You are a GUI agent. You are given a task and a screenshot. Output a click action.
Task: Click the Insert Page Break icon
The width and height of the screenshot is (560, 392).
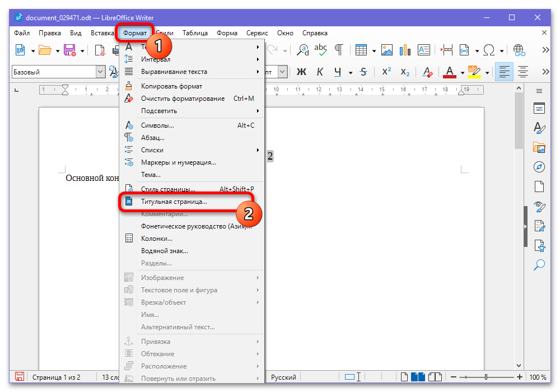click(446, 50)
